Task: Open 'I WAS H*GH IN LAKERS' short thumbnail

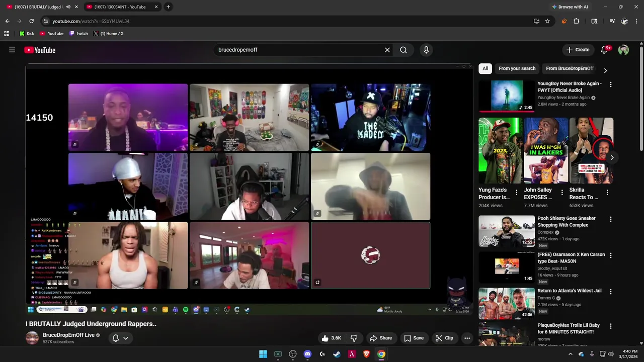Action: pos(546,151)
